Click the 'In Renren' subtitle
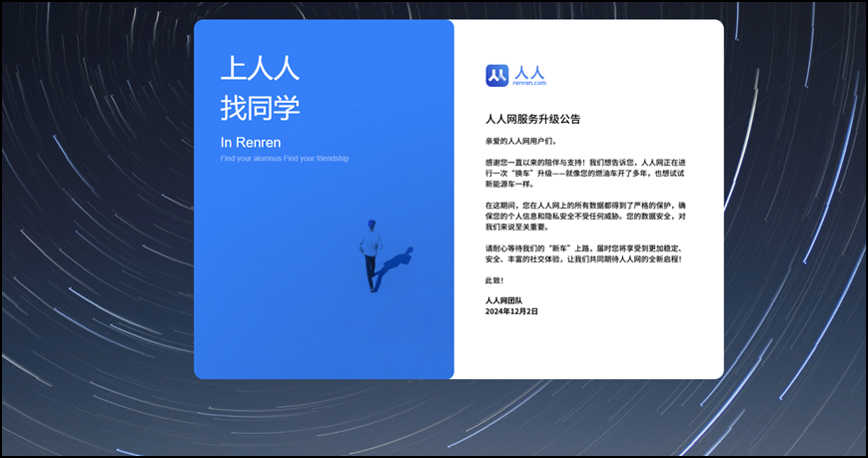Screen dimensions: 868x458 (x=251, y=142)
